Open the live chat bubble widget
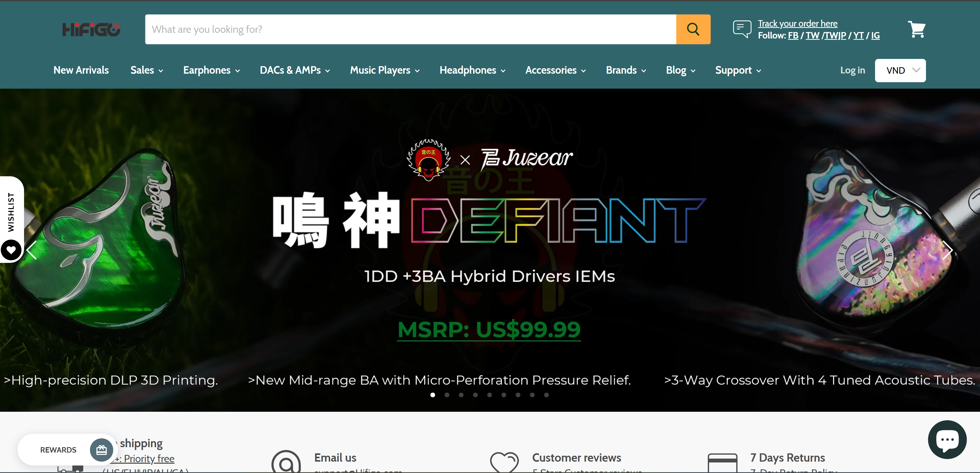The width and height of the screenshot is (980, 473). pyautogui.click(x=947, y=439)
